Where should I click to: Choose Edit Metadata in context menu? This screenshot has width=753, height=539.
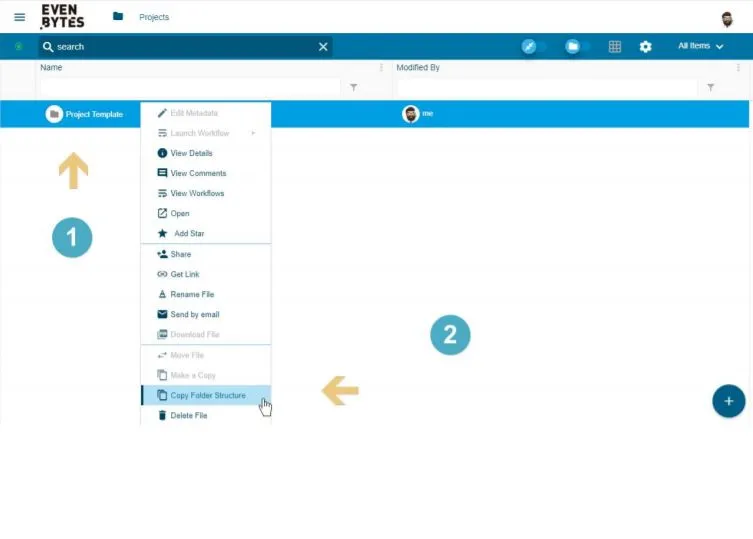tap(206, 113)
